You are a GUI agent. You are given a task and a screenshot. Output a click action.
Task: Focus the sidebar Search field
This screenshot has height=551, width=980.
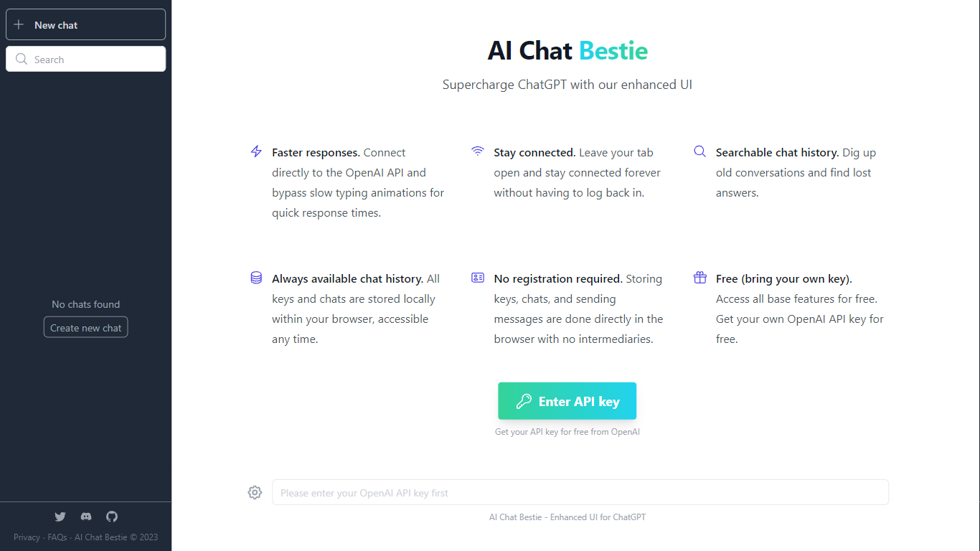point(93,60)
